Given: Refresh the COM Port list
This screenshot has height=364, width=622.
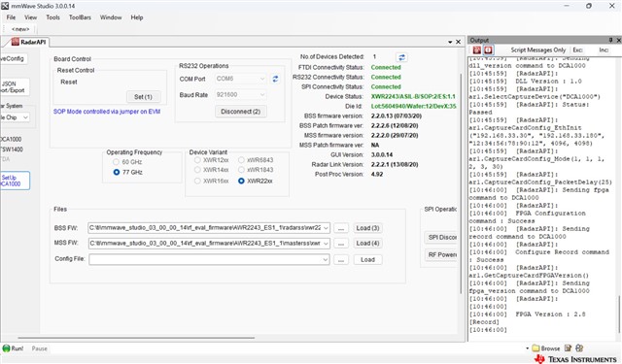Looking at the screenshot, I should coord(275,79).
